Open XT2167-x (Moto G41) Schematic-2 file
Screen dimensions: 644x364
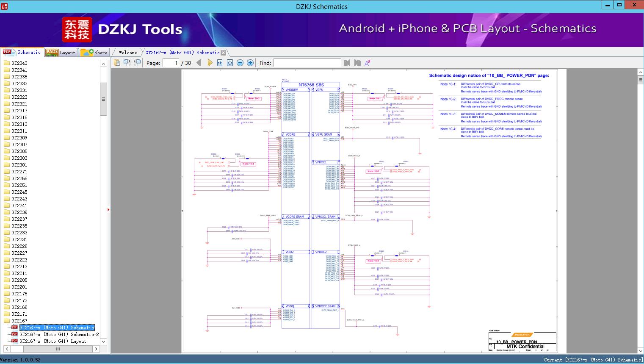pos(59,334)
